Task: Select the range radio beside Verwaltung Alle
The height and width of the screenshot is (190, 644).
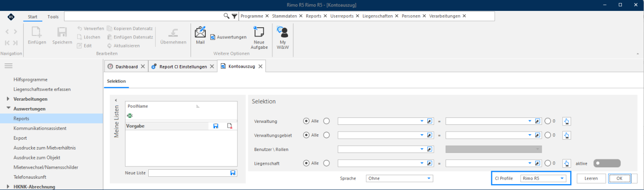Action: pos(326,121)
